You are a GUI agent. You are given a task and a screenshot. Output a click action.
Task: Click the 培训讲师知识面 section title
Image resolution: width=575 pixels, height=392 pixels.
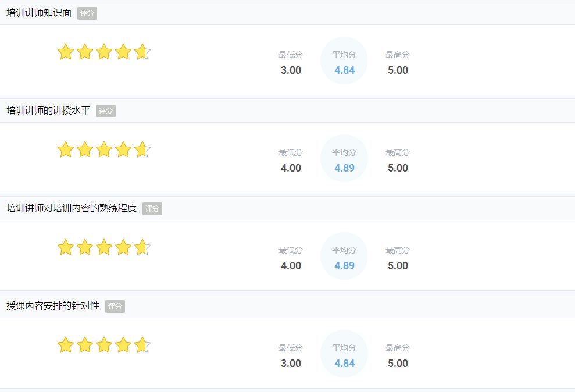(39, 13)
